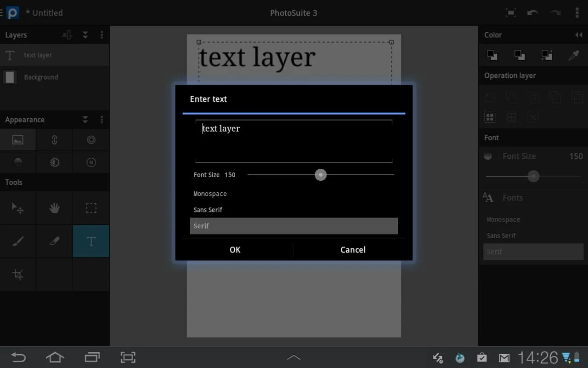
Task: Select the Eyedropper color picker
Action: (x=574, y=55)
